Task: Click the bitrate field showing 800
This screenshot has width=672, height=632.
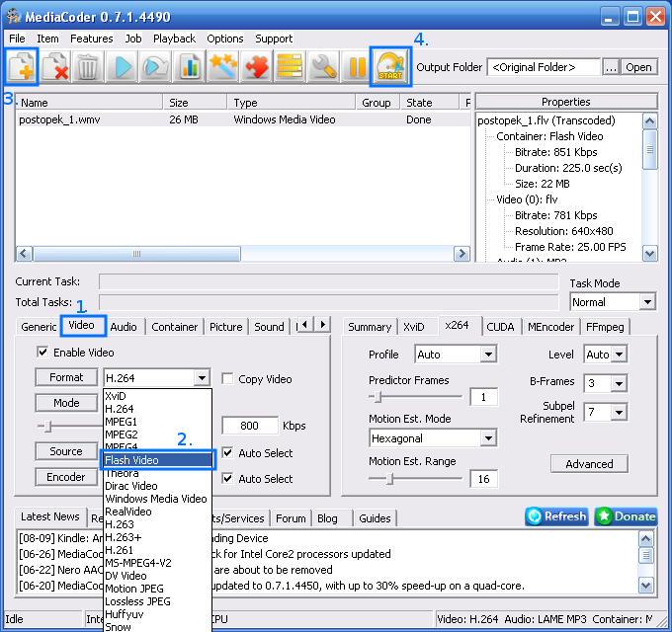Action: tap(250, 426)
